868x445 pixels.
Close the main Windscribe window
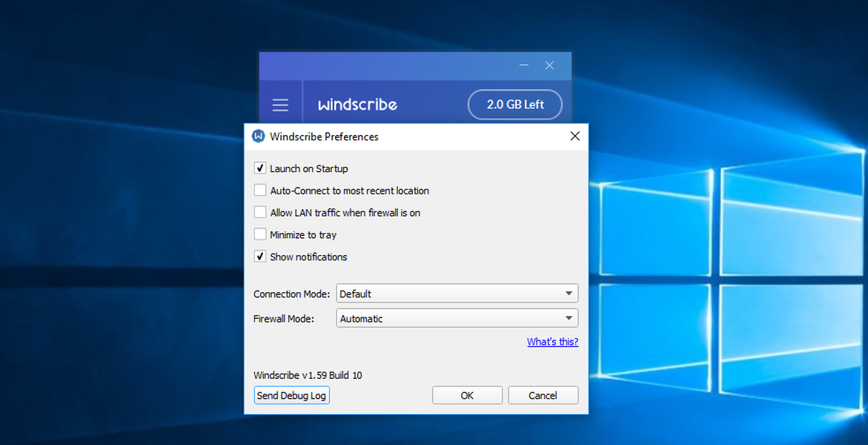549,65
